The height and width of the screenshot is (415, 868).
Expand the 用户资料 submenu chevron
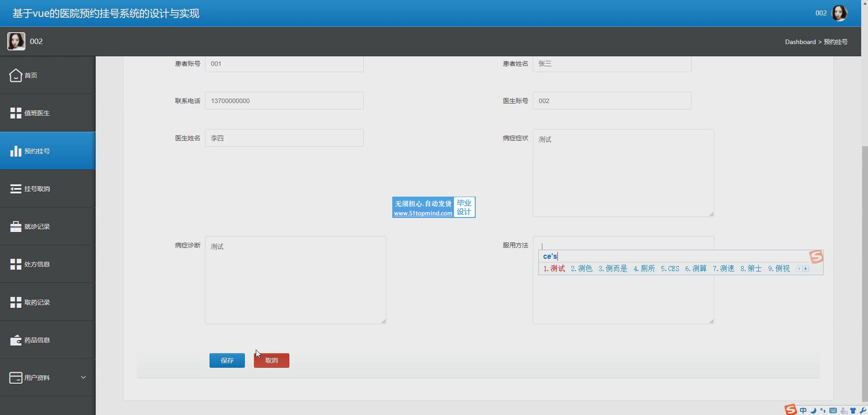83,377
